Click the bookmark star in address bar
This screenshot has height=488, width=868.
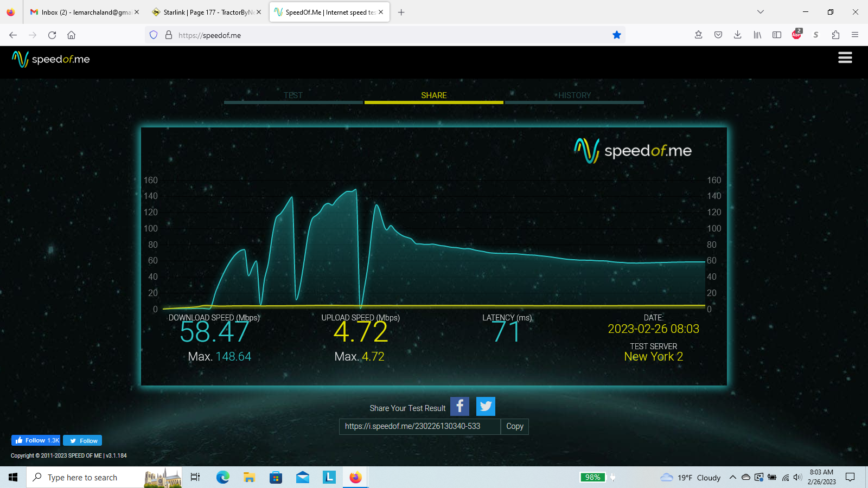coord(616,35)
